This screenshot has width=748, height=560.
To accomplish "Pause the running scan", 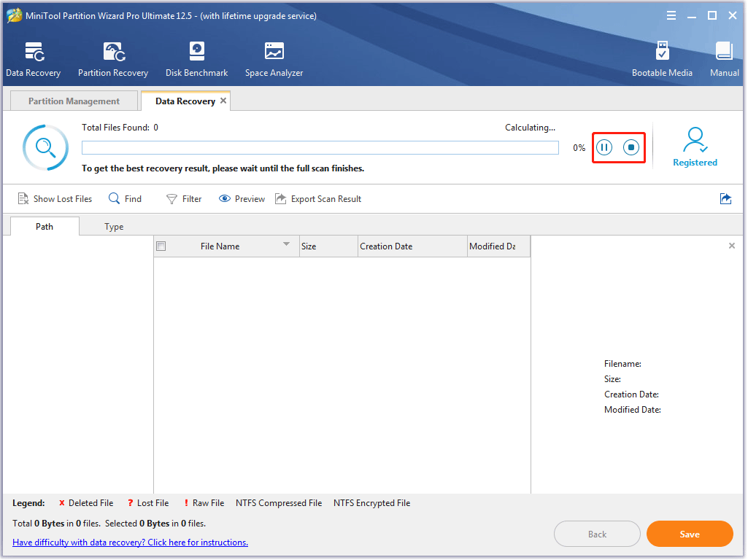I will click(604, 148).
